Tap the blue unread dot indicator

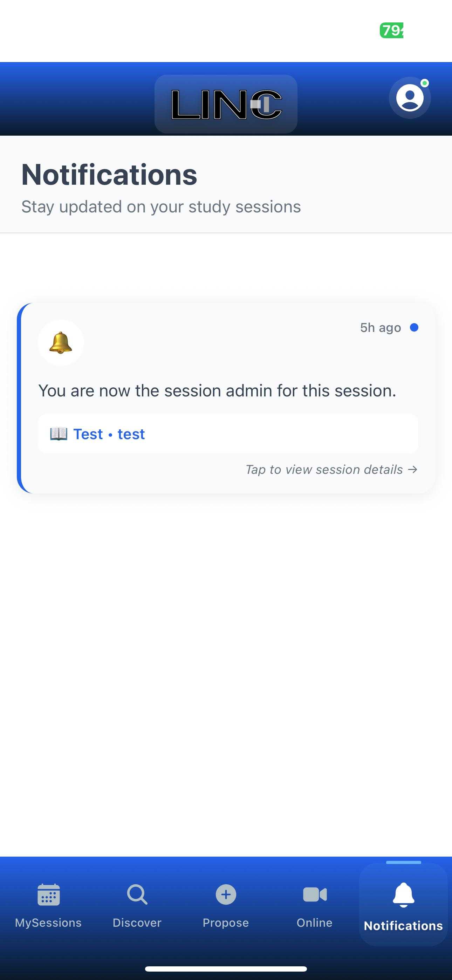tap(414, 328)
